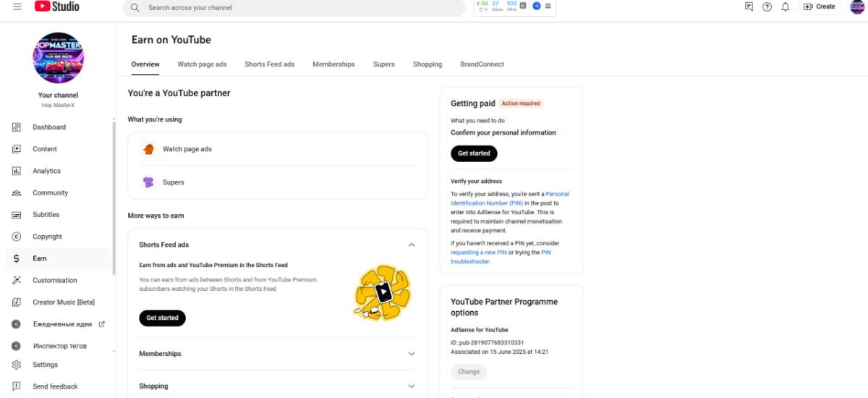Click the Analytics sidebar icon

click(x=17, y=171)
